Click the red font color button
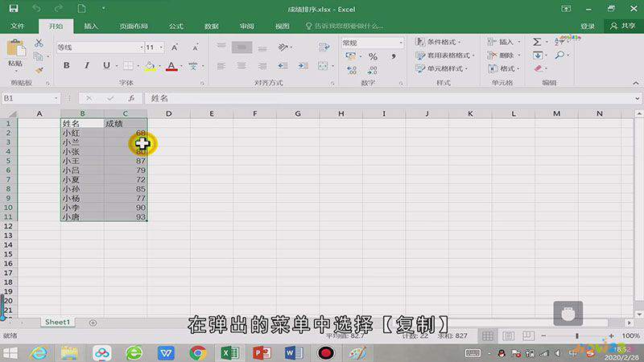This screenshot has width=644, height=362. coord(171,66)
